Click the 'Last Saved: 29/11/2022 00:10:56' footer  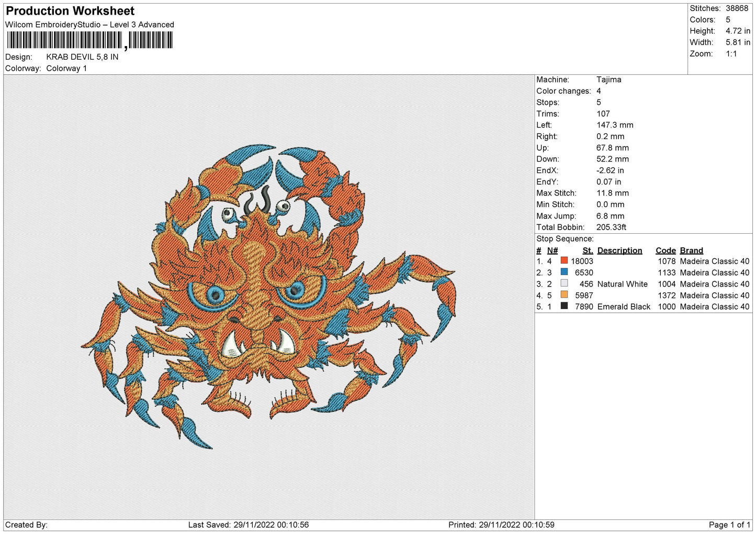[x=249, y=525]
